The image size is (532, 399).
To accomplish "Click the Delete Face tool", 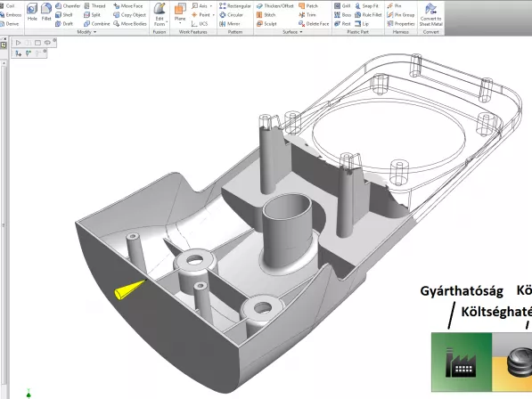I will coord(314,24).
